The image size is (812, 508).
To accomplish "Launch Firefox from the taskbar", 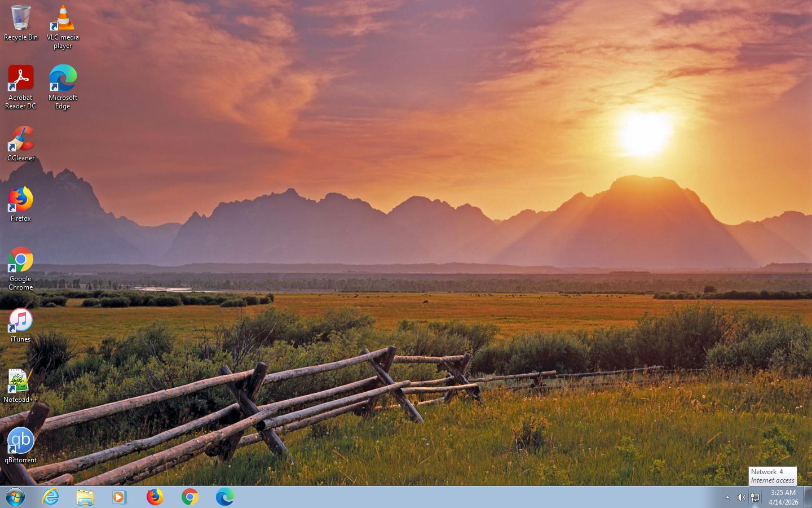I will [155, 497].
